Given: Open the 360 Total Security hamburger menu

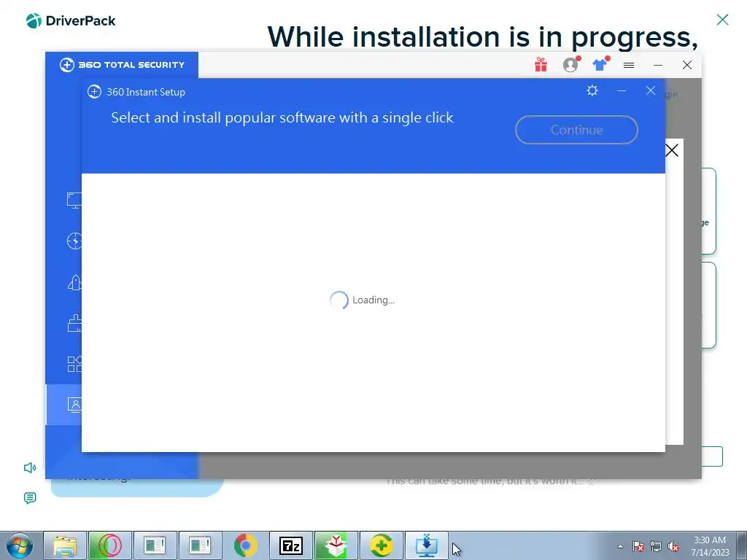Looking at the screenshot, I should coord(629,65).
